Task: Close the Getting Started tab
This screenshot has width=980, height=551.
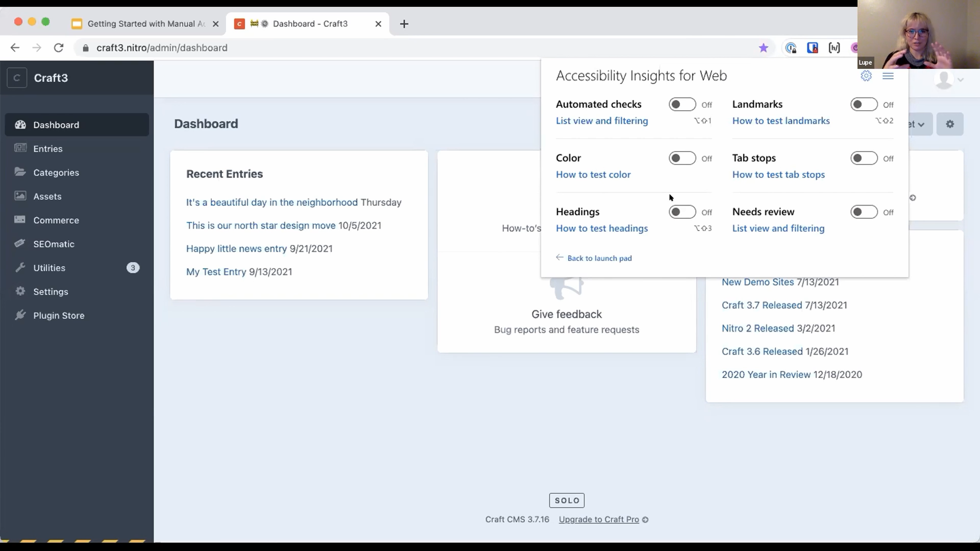Action: tap(215, 24)
